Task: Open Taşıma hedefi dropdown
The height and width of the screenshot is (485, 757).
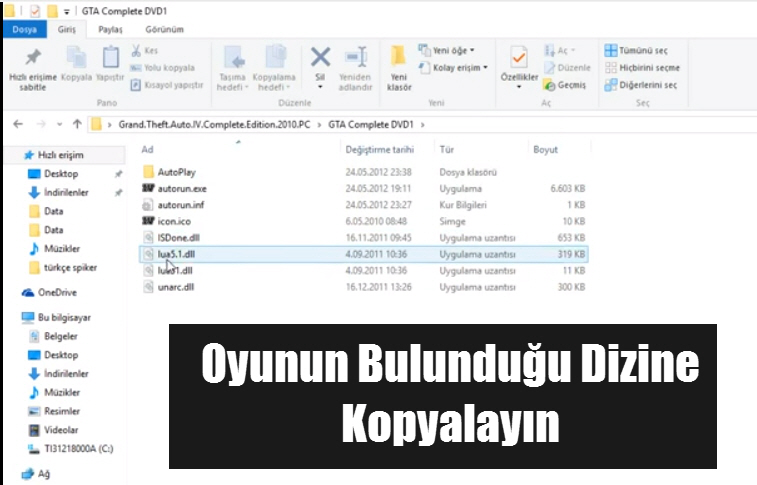Action: 232,69
